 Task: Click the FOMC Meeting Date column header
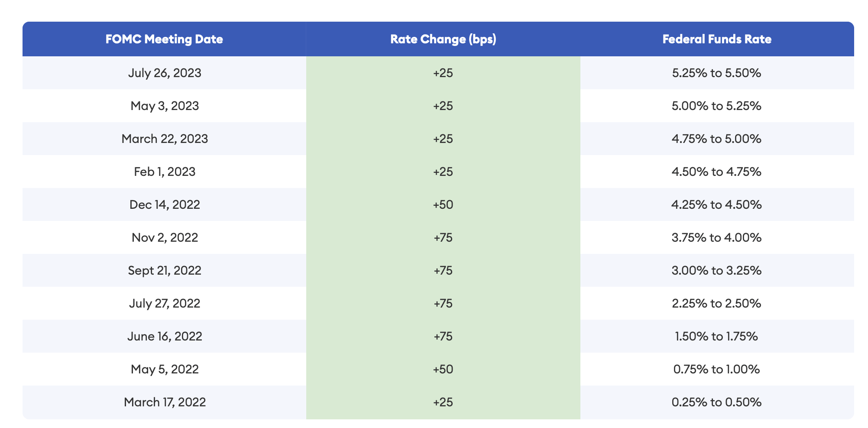point(164,39)
